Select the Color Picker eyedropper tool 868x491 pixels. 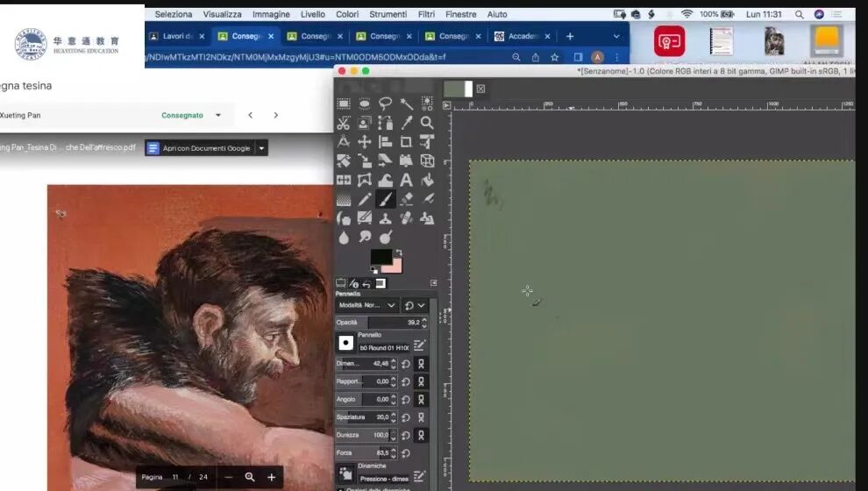point(406,123)
